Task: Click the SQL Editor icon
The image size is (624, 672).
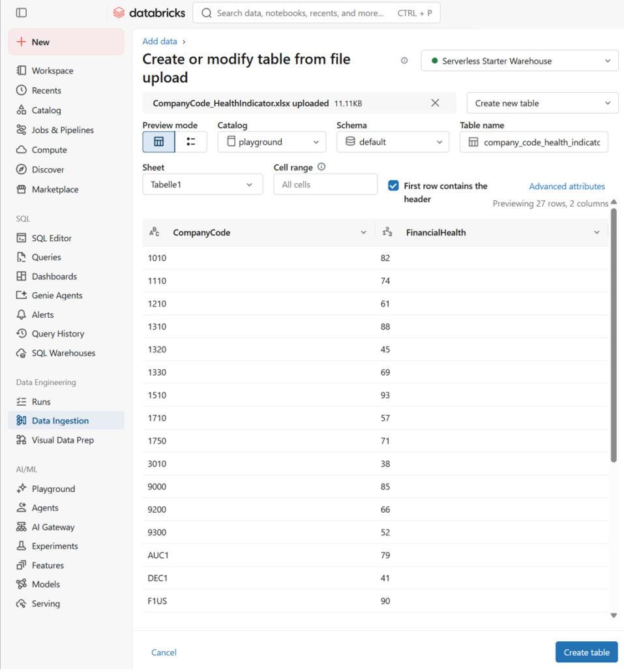Action: (x=22, y=238)
